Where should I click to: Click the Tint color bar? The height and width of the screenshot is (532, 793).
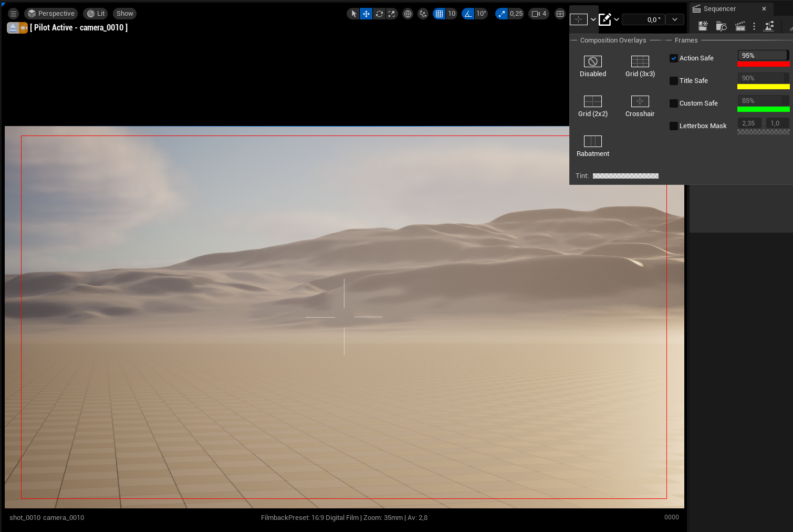625,176
